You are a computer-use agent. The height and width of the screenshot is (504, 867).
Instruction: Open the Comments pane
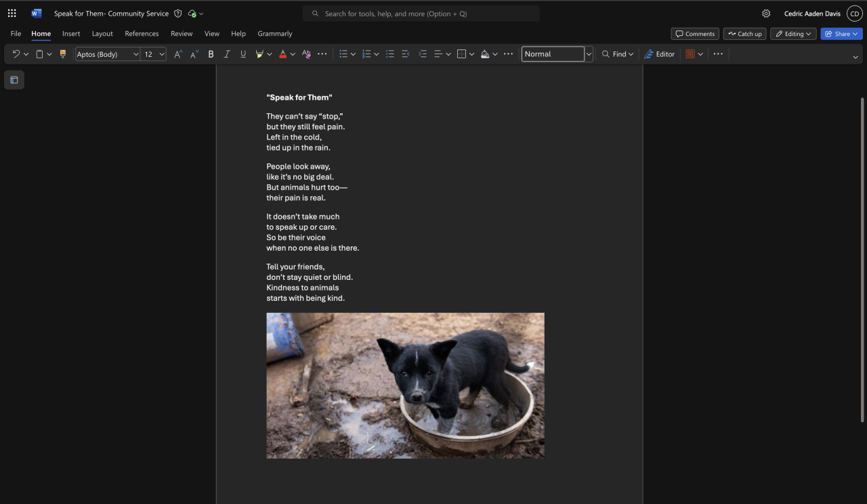tap(695, 34)
